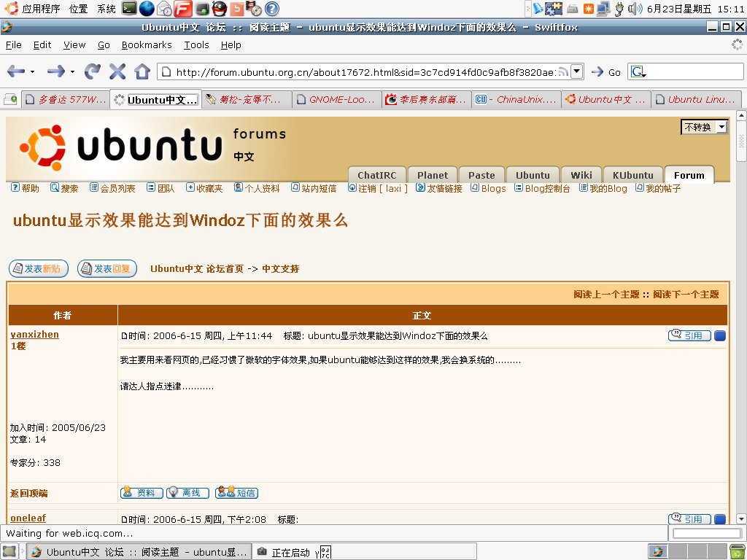Click the Go arrow next to address bar
The width and height of the screenshot is (747, 560).
tap(597, 72)
